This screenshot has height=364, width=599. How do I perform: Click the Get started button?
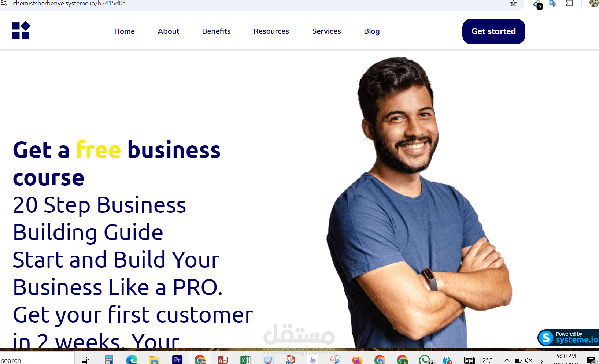(493, 31)
